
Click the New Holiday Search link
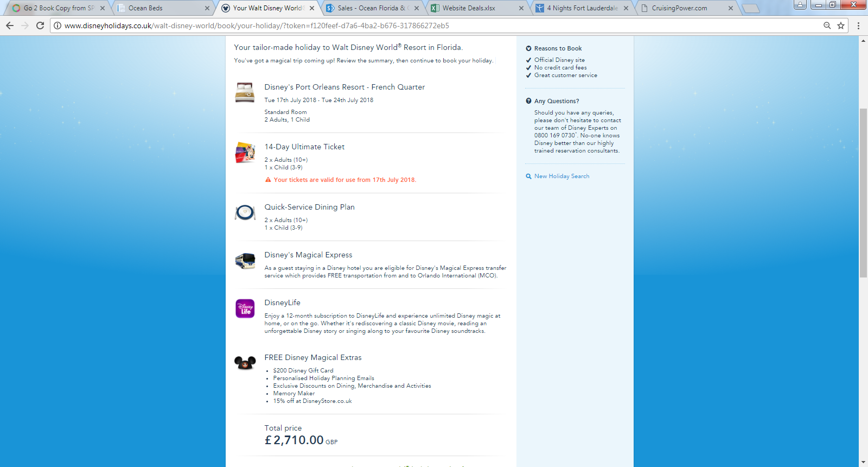[x=561, y=176]
